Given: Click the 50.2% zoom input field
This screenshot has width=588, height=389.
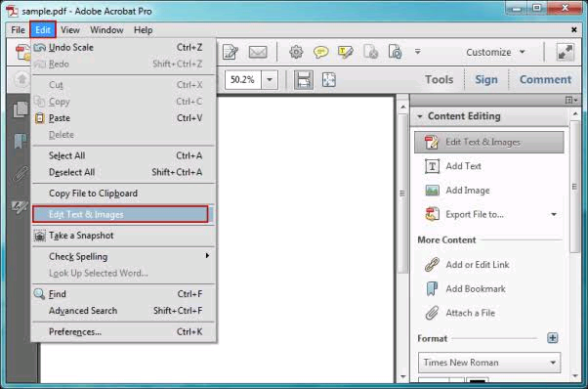Looking at the screenshot, I should [x=242, y=79].
